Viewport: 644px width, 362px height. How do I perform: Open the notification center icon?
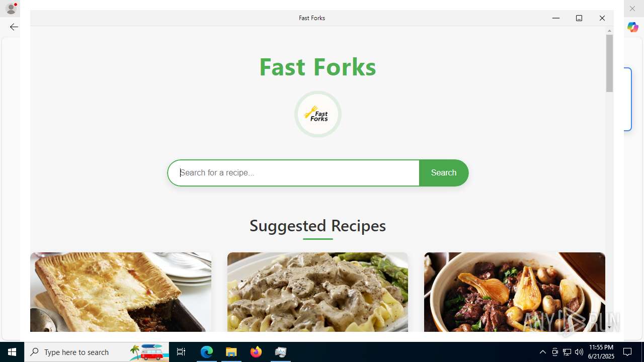(x=627, y=352)
